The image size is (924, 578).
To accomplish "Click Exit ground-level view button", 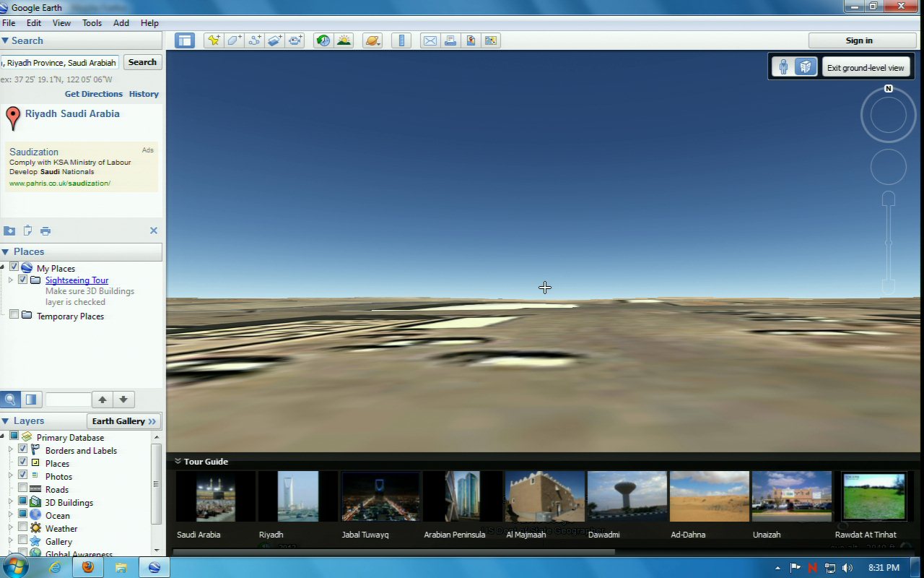I will (865, 68).
